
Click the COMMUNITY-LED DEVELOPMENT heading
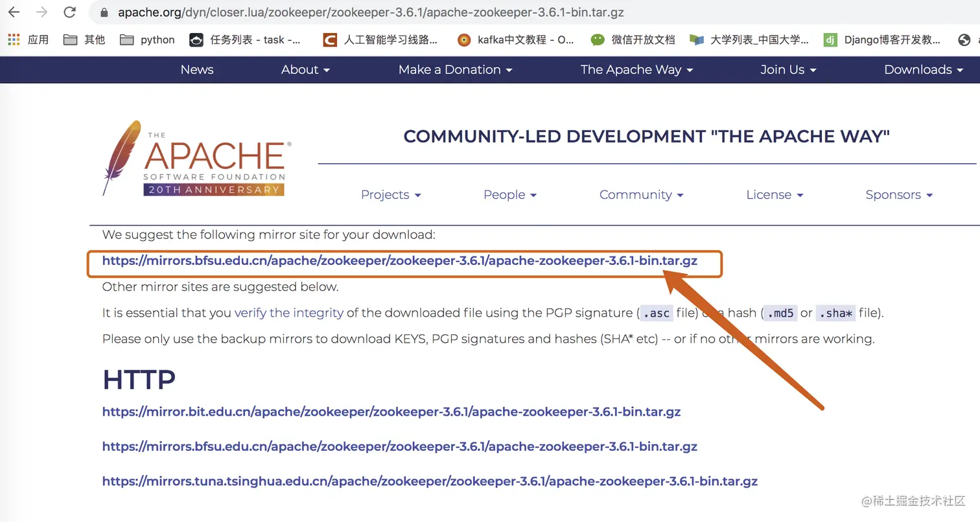(646, 136)
